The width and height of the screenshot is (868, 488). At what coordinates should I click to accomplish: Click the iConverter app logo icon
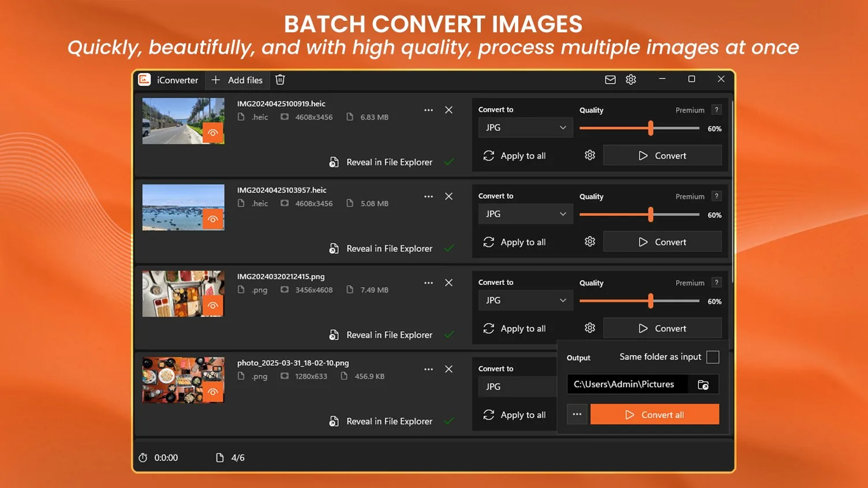click(144, 80)
